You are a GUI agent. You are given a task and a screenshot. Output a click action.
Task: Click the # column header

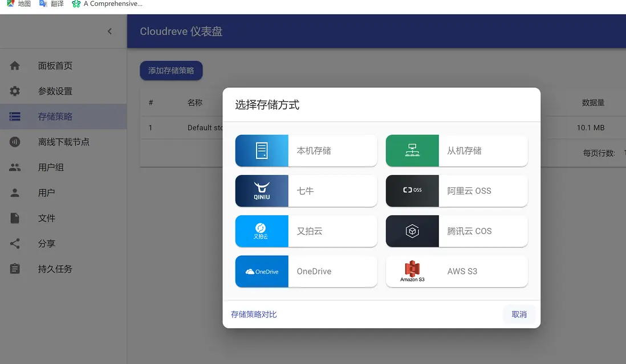pyautogui.click(x=151, y=103)
